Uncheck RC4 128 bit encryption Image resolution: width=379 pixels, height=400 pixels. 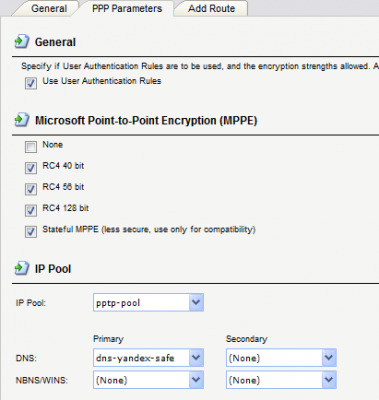(x=31, y=210)
